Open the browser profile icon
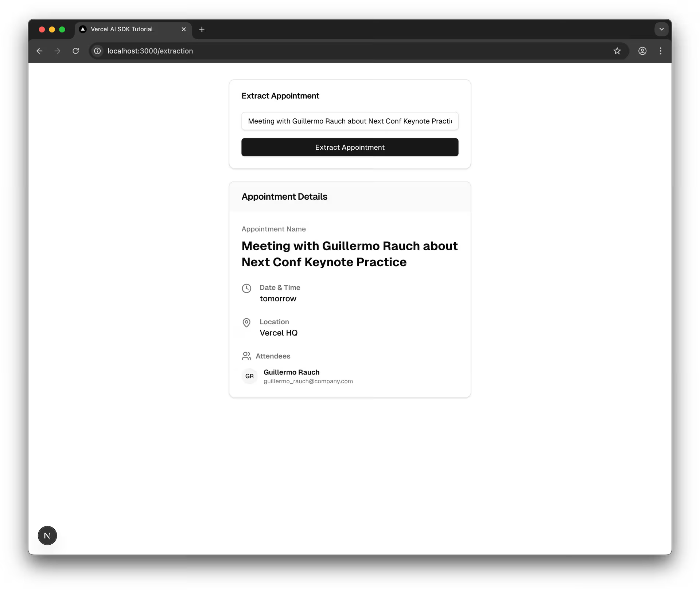Image resolution: width=700 pixels, height=592 pixels. point(642,51)
